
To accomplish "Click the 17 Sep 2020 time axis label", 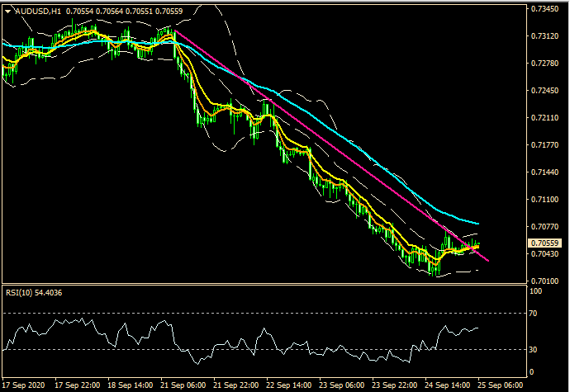I will pyautogui.click(x=26, y=385).
